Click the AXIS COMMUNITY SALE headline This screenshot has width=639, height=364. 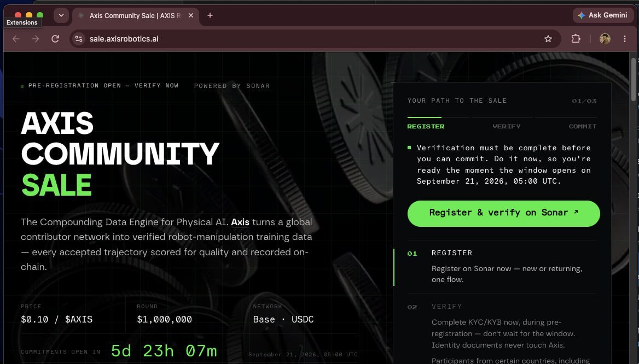tap(120, 154)
